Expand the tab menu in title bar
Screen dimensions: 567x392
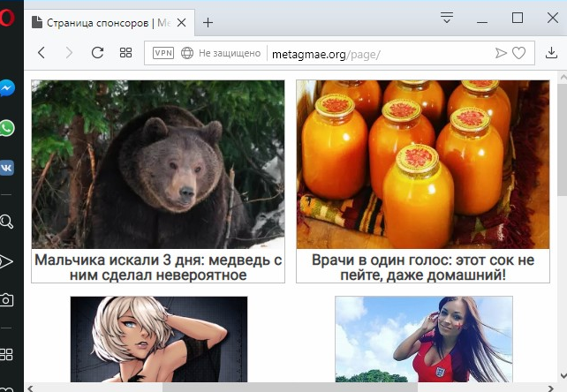(447, 18)
